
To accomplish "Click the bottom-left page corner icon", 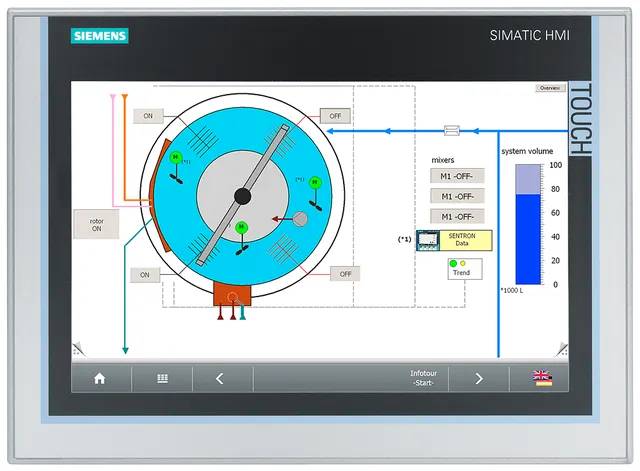I will tap(79, 349).
